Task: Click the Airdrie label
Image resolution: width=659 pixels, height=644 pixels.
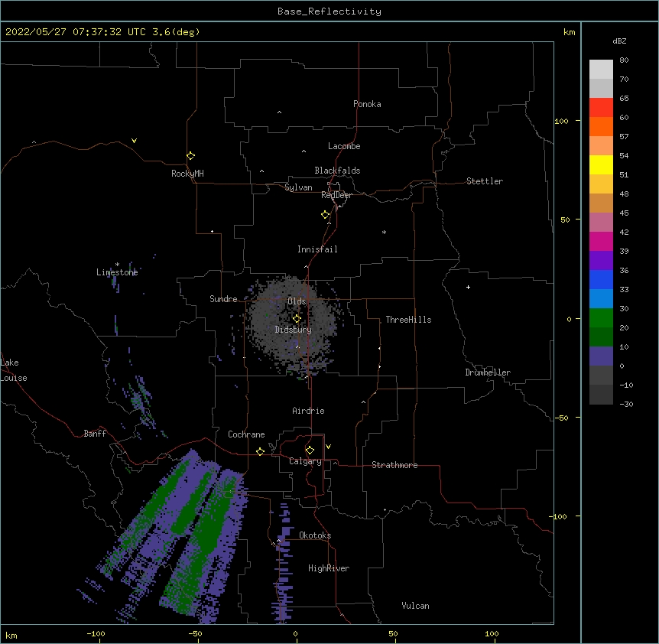Action: 308,411
